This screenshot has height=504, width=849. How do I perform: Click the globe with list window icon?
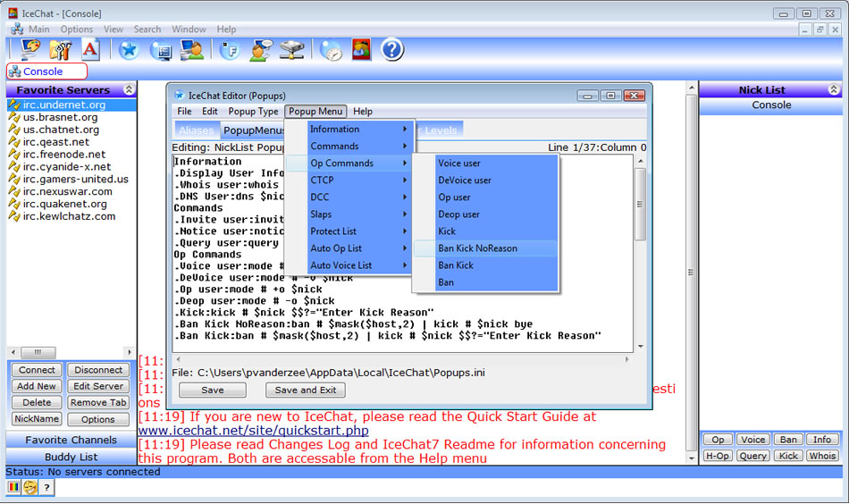161,50
